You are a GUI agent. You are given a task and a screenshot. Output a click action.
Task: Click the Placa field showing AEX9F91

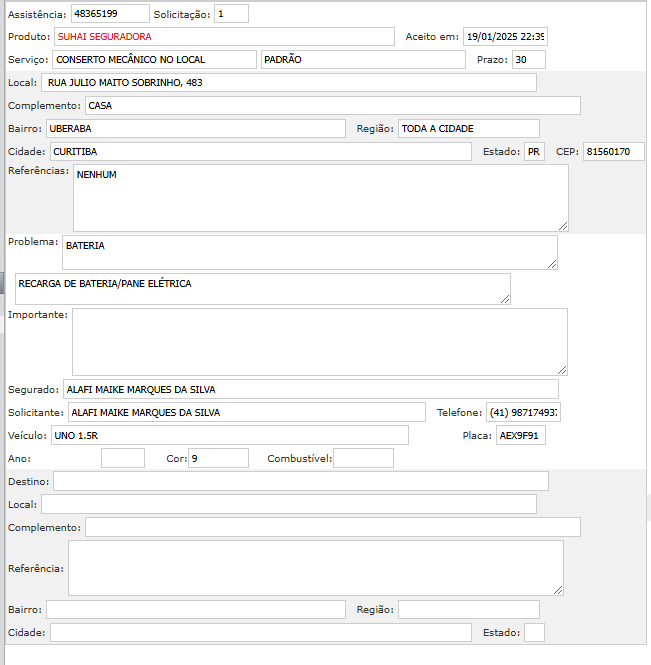[x=521, y=436]
